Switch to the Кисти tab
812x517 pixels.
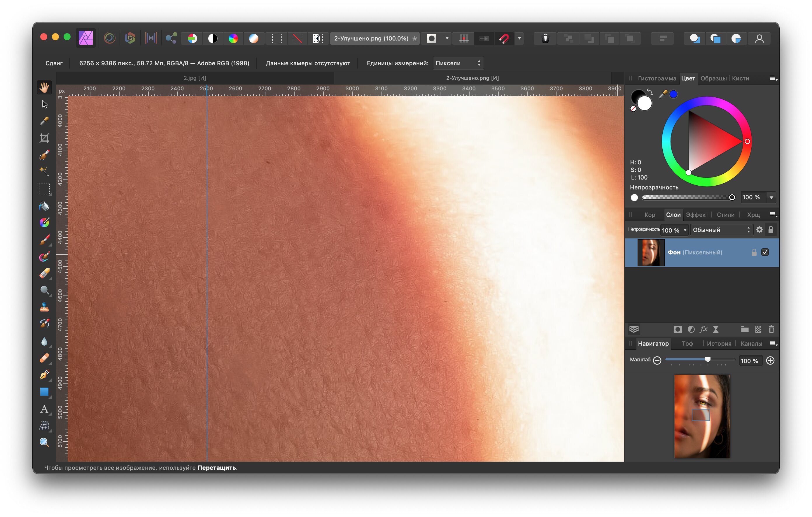click(740, 78)
